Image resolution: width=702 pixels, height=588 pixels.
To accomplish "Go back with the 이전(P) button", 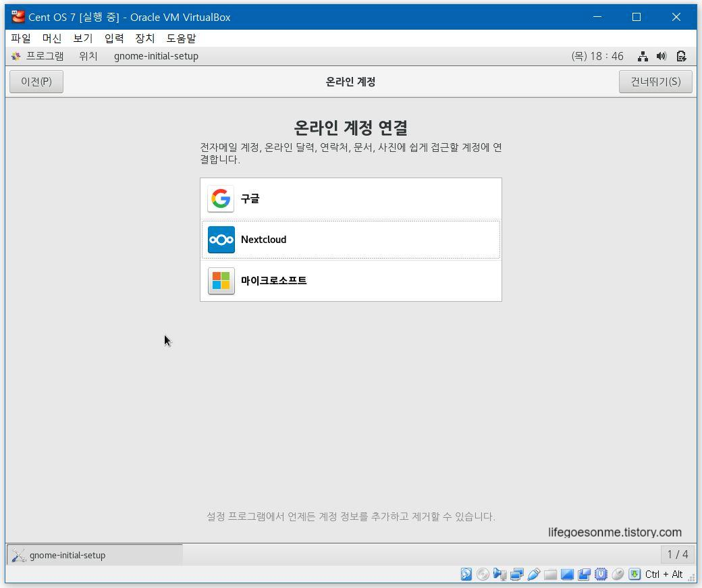I will tap(36, 82).
